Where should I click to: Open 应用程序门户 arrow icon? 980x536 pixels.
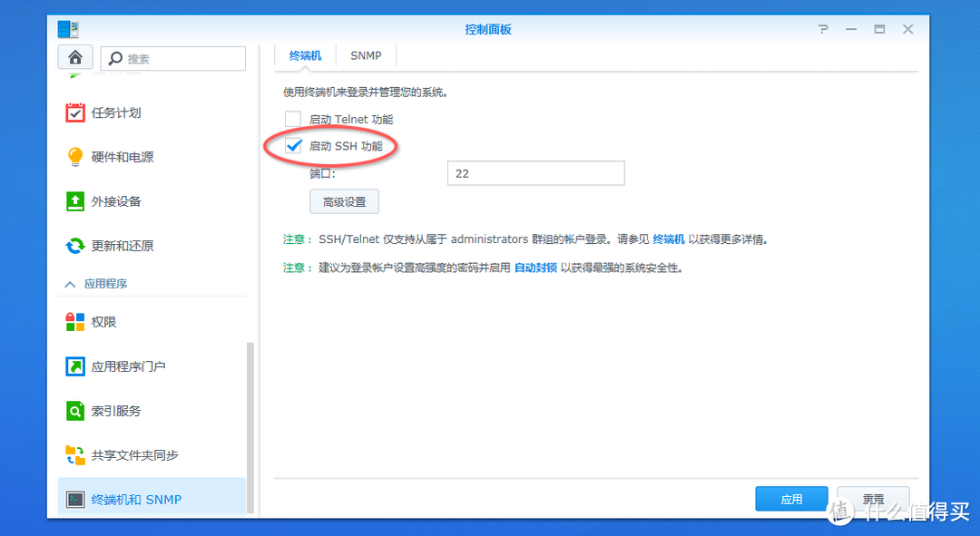(x=75, y=366)
